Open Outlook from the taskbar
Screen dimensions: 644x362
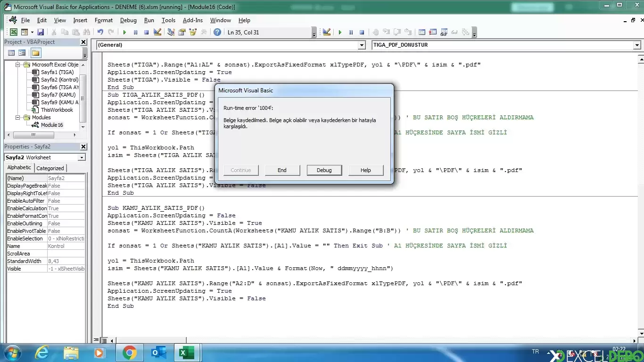tap(159, 353)
